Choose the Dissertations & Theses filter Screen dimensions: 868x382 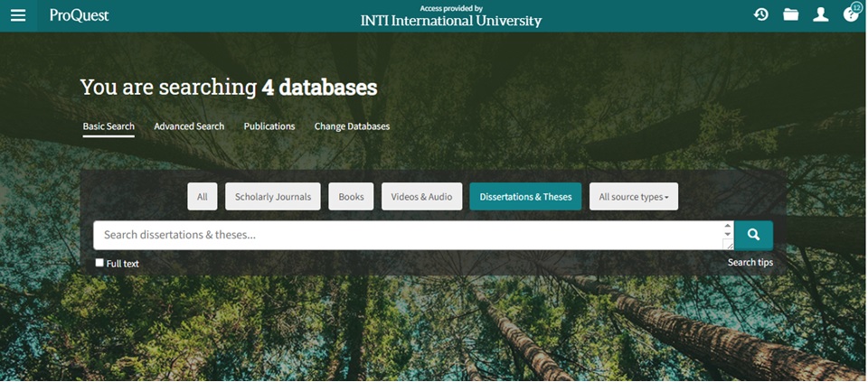tap(525, 197)
